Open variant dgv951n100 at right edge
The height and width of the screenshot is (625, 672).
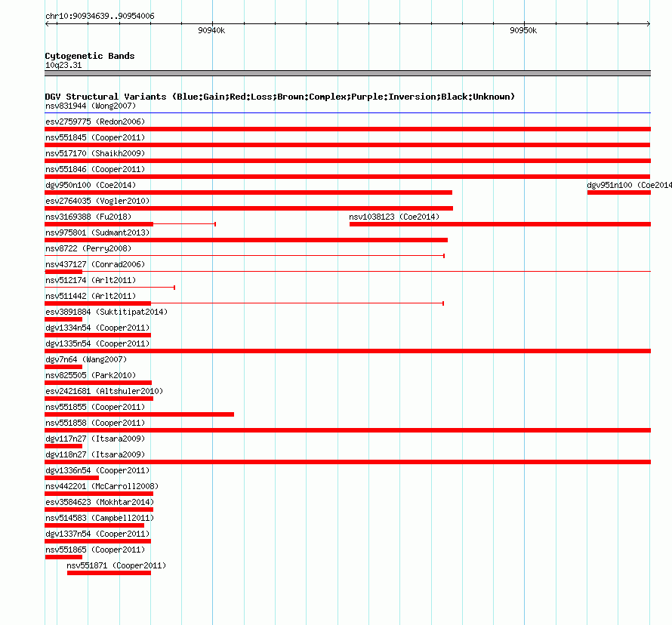tap(629, 185)
